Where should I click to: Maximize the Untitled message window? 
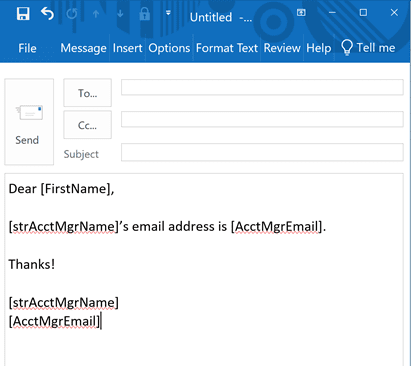point(363,13)
